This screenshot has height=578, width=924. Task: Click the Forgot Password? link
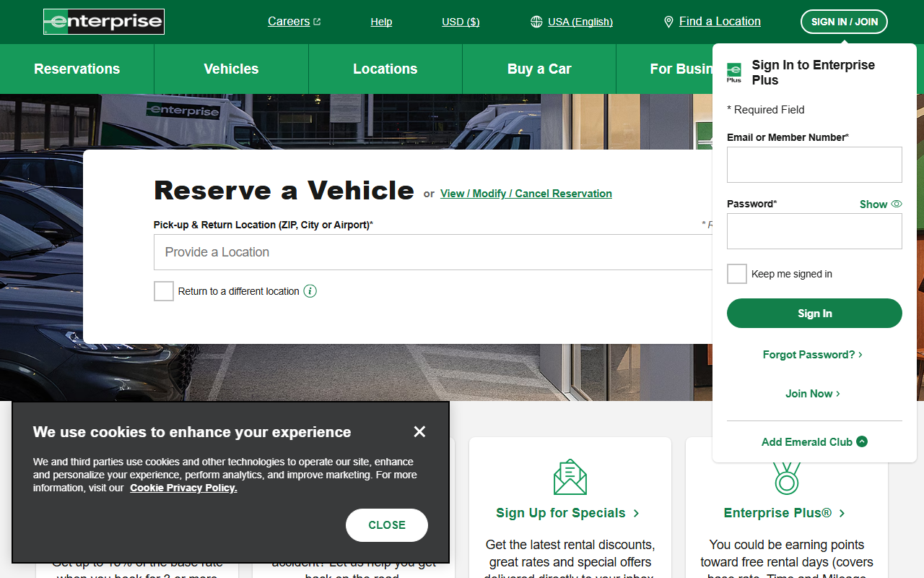[813, 355]
